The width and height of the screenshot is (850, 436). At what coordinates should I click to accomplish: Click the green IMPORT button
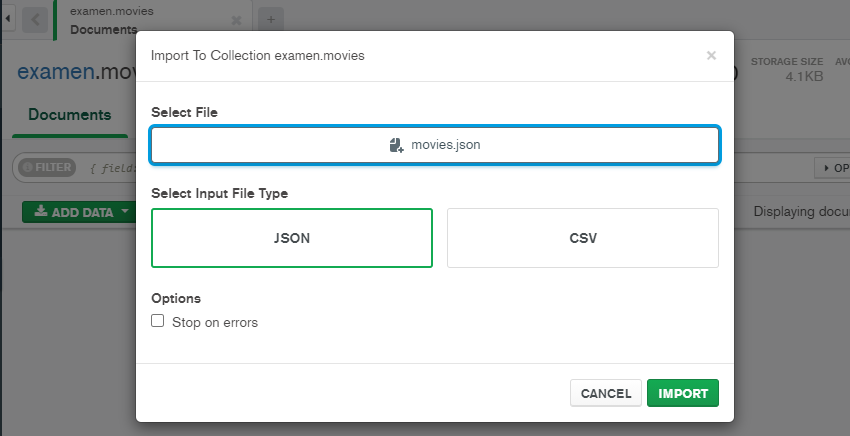tap(683, 393)
